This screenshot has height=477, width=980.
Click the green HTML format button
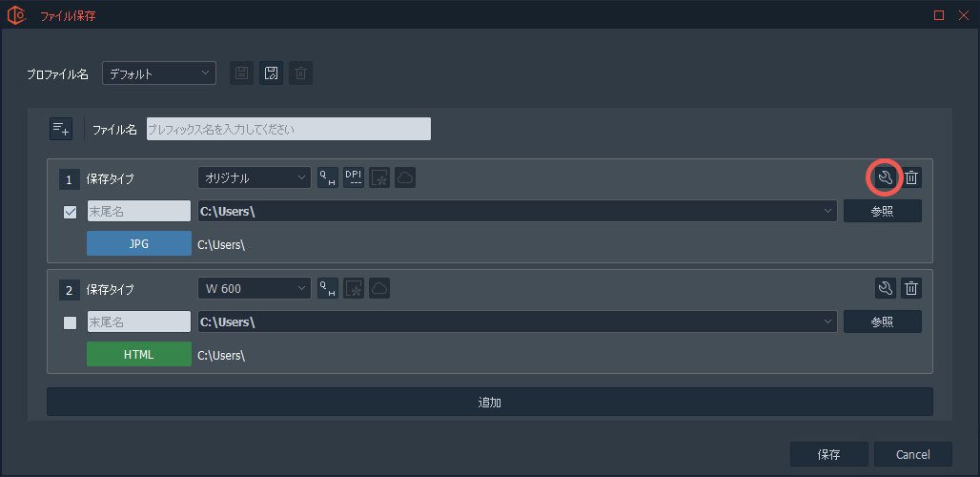(138, 355)
